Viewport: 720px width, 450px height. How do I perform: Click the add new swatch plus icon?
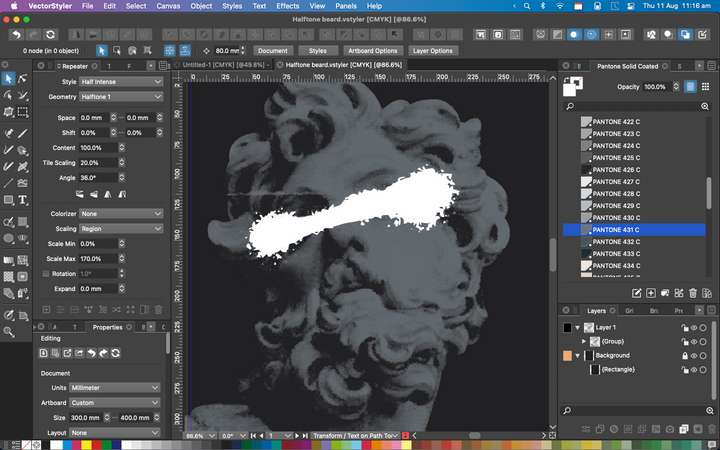point(651,293)
